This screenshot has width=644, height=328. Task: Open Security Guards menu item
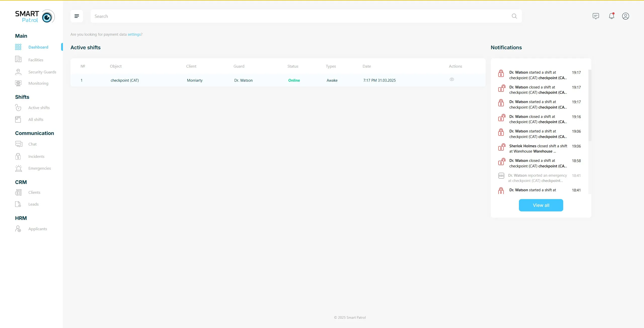(x=42, y=72)
